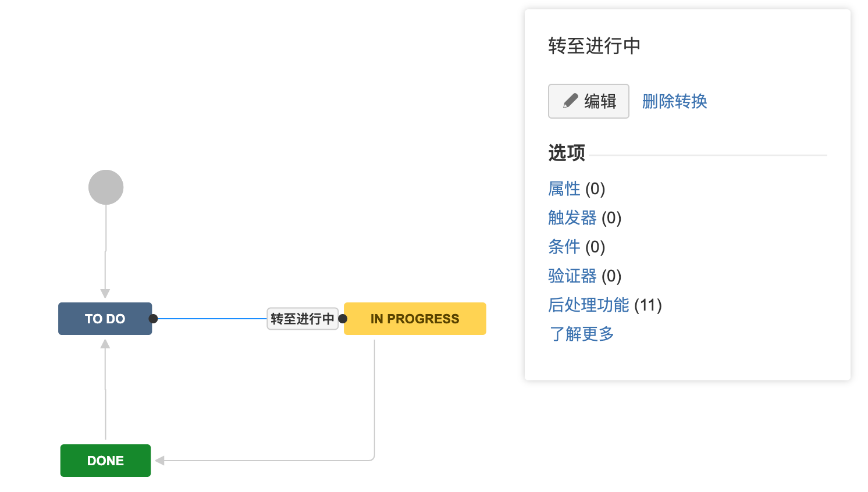Click the arrowhead pointing up into TO DO
The image size is (868, 492).
(105, 344)
